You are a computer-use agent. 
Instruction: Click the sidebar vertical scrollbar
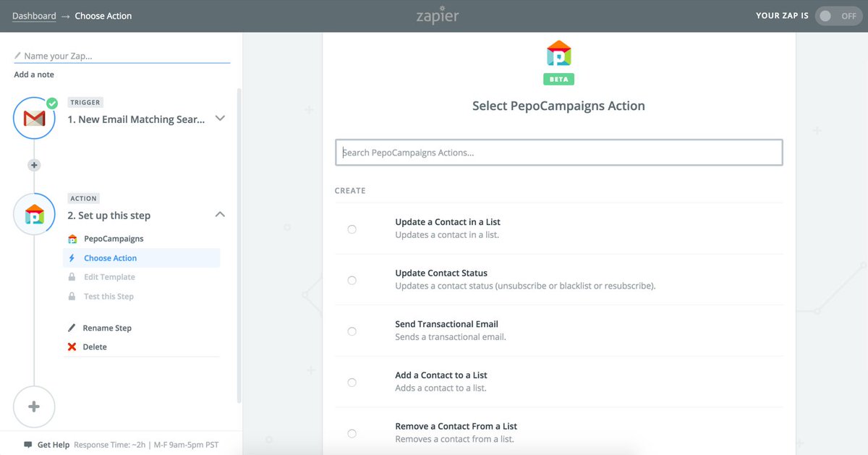click(x=239, y=246)
